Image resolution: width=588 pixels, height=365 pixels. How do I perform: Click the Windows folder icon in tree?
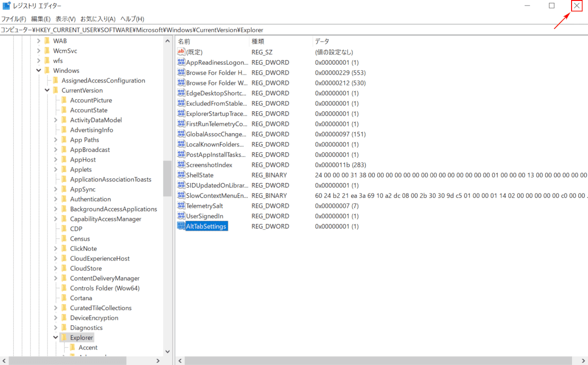click(x=47, y=71)
